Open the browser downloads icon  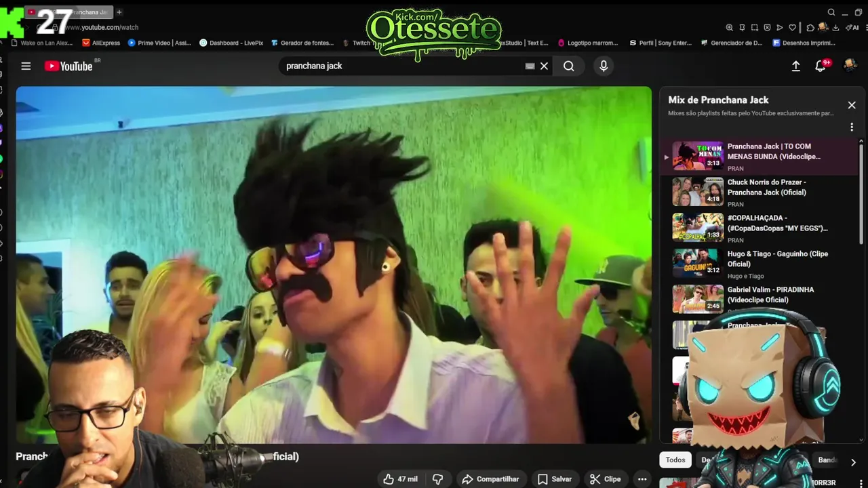[835, 28]
